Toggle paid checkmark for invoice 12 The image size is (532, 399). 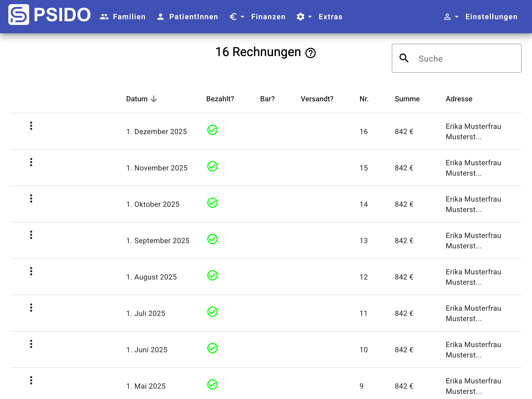coord(212,275)
